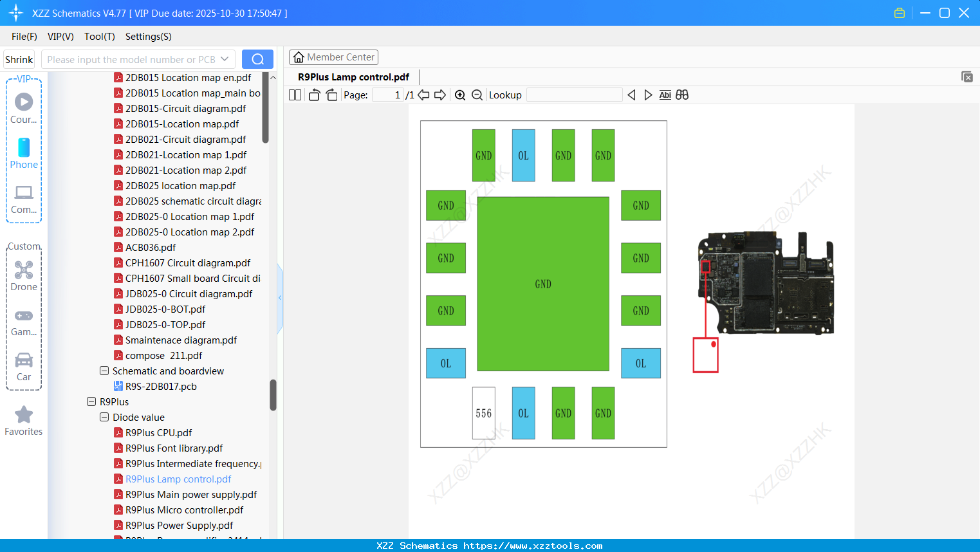Open R9Plus Micro controller.pdf
This screenshot has width=980, height=552.
pos(184,510)
